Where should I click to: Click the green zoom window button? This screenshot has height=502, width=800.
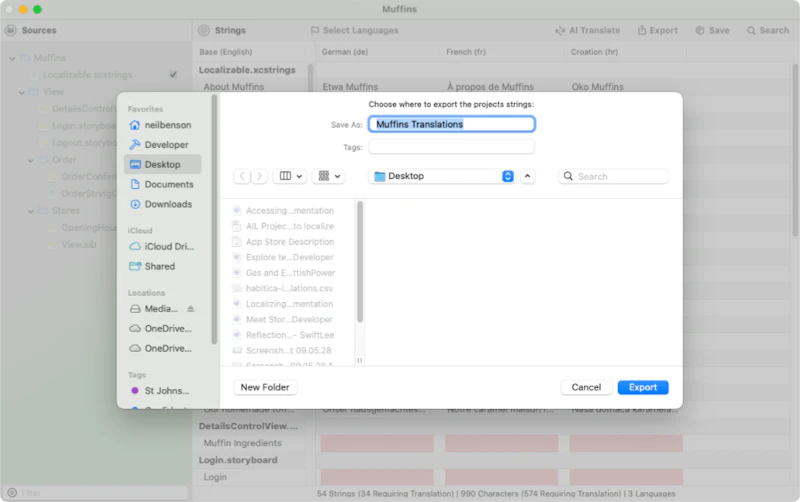[x=37, y=9]
